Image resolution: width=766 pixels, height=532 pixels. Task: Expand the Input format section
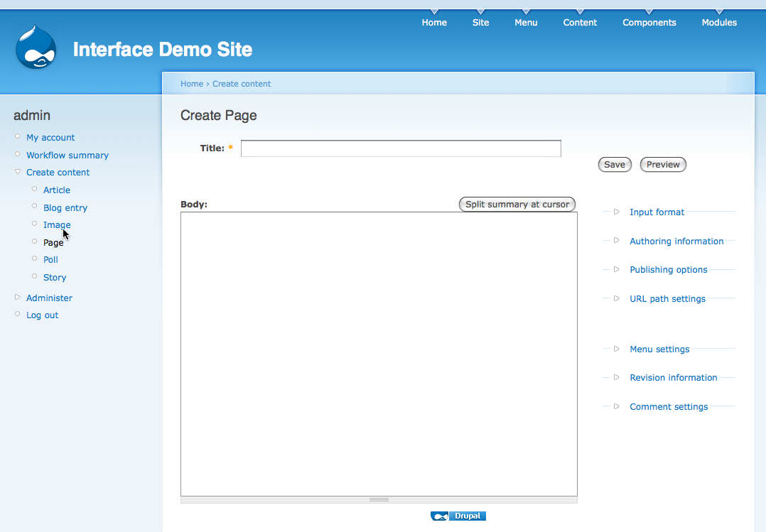pos(657,212)
